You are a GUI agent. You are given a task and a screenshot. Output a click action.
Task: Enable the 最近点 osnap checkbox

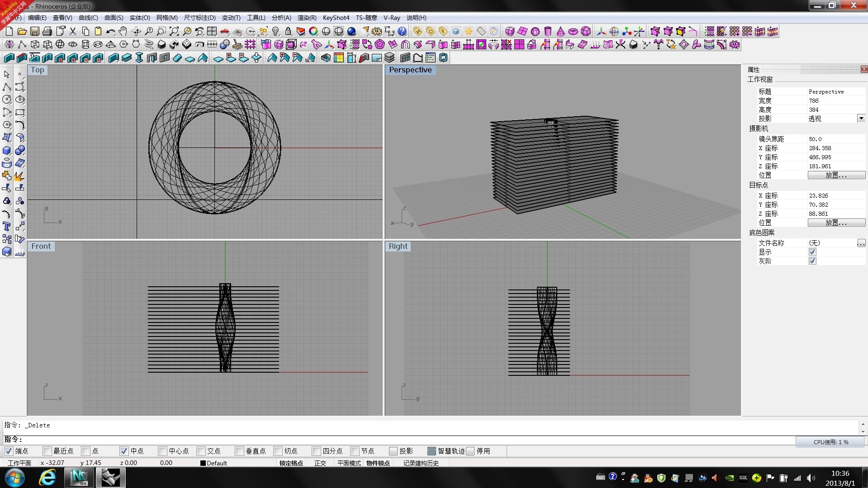click(47, 451)
